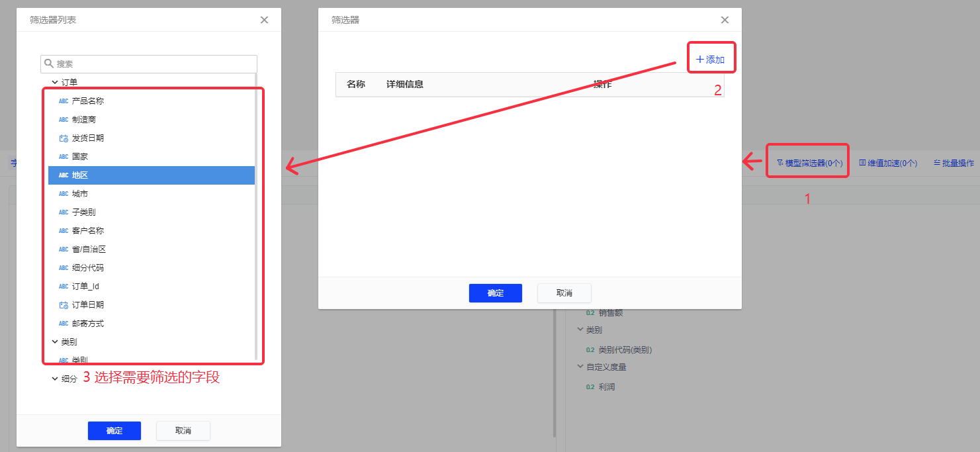This screenshot has width=980, height=452.
Task: Click the calendar icon beside 订单日期
Action: 64,305
